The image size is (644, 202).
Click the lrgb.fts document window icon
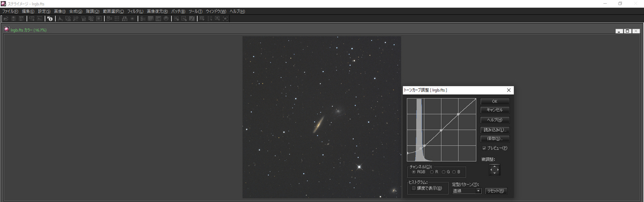(6, 30)
